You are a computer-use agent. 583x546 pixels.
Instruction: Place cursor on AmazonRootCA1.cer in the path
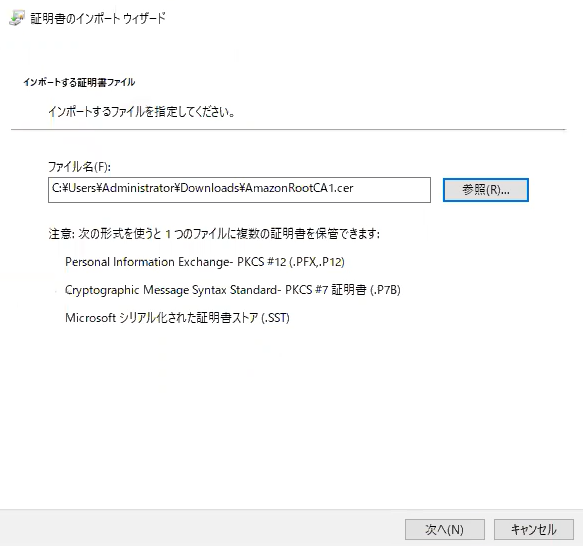299,188
